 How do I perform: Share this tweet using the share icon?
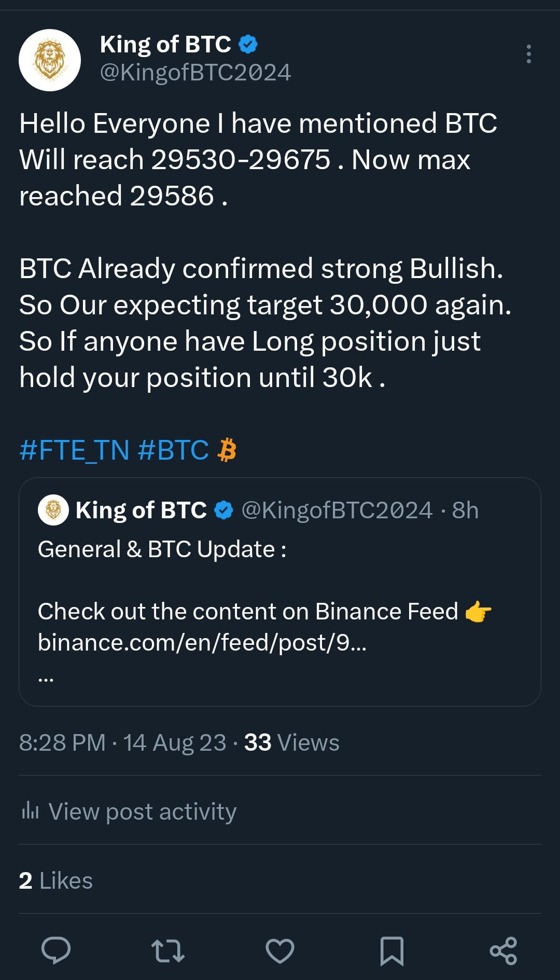(x=503, y=950)
